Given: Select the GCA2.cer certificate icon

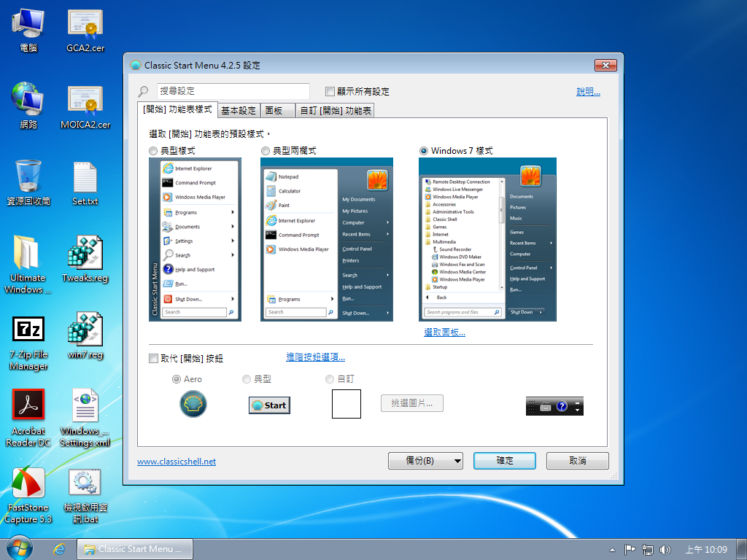Looking at the screenshot, I should coord(85,31).
